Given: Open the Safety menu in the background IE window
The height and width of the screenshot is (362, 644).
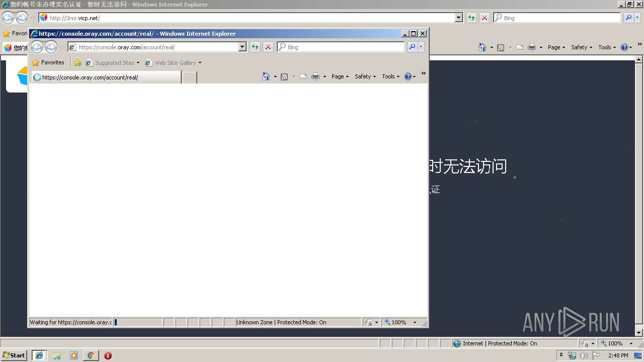Looking at the screenshot, I should point(582,47).
